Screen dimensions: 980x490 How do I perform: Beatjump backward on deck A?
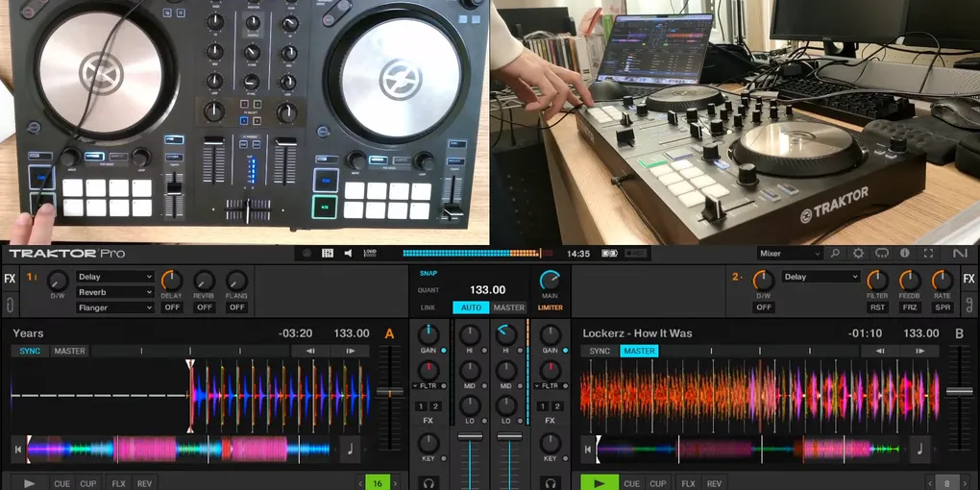pyautogui.click(x=310, y=351)
